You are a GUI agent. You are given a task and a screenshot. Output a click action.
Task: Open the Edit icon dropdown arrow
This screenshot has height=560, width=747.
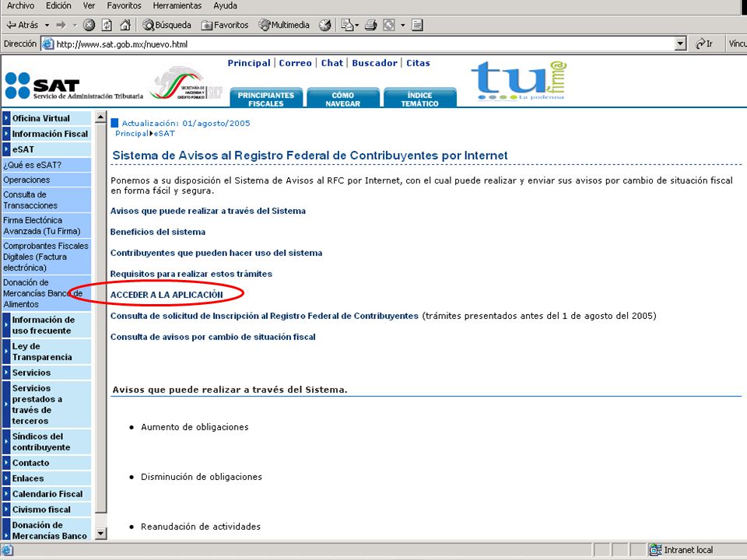(x=402, y=25)
